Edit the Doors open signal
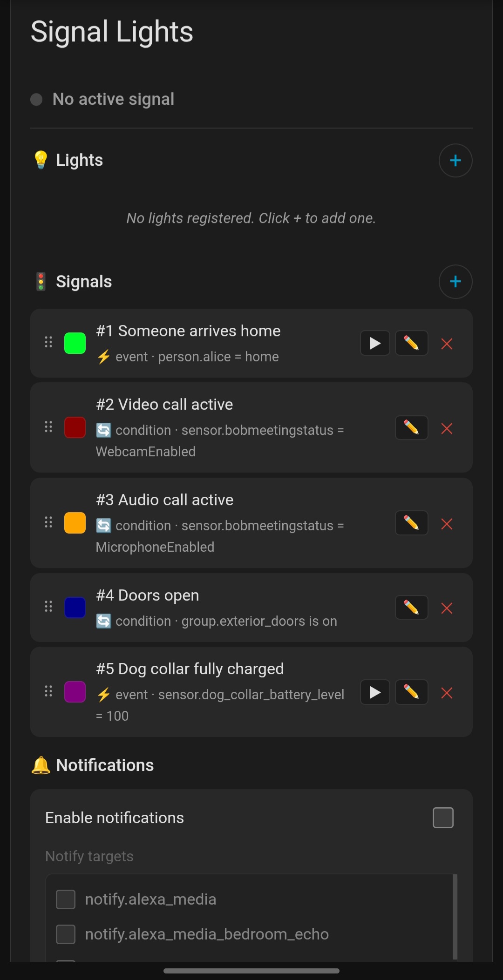This screenshot has width=503, height=980. [x=411, y=608]
